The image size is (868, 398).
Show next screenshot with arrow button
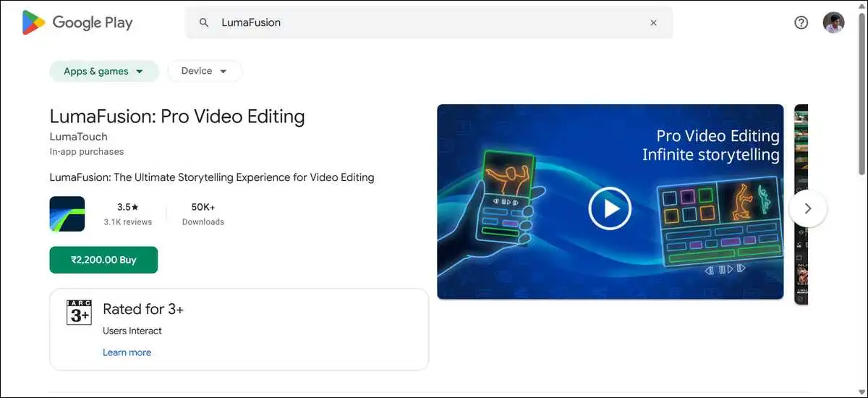point(808,208)
